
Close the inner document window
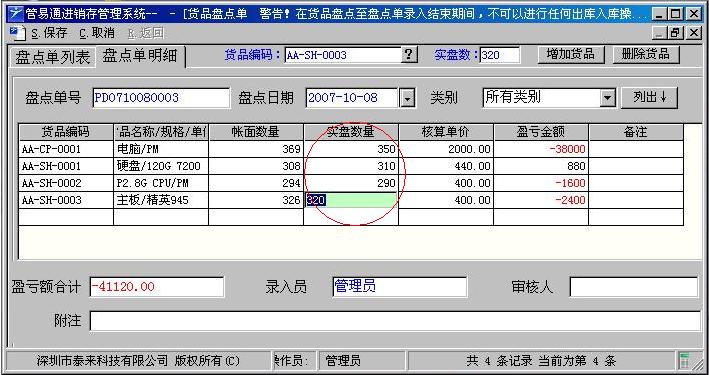(694, 33)
